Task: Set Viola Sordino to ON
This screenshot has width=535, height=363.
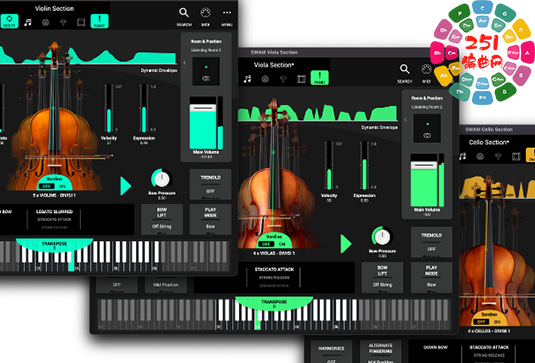Action: pyautogui.click(x=282, y=244)
